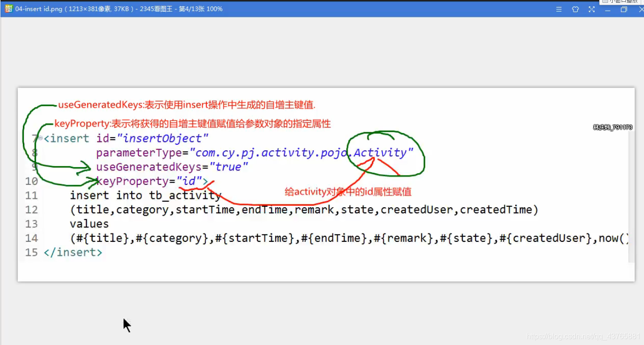
Task: Click the 2345看图王 app icon in title bar
Action: (8, 9)
